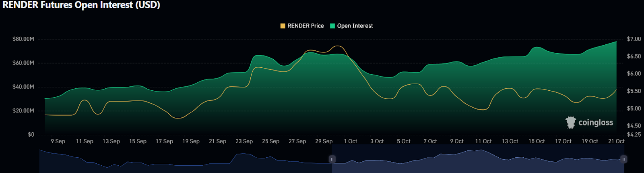Click the "25 Sep" date label

(270, 141)
